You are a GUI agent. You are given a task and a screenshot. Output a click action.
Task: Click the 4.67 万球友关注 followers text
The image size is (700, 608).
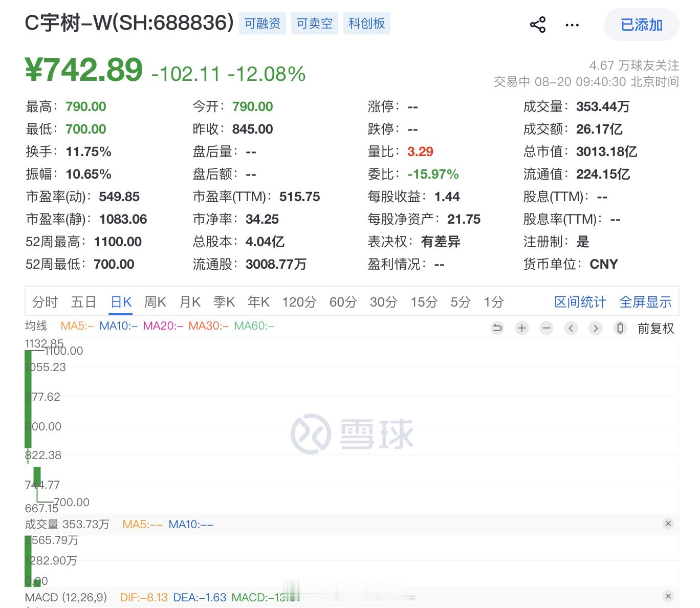pyautogui.click(x=634, y=66)
